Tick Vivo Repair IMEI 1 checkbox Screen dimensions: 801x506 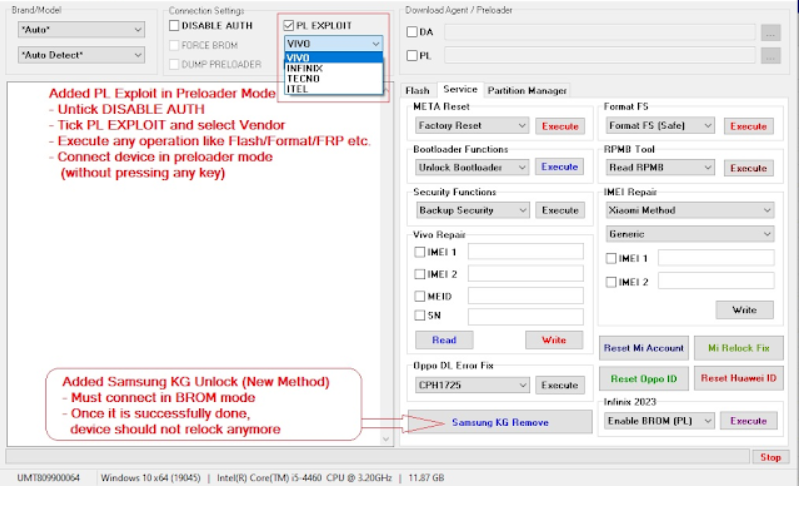click(x=420, y=252)
